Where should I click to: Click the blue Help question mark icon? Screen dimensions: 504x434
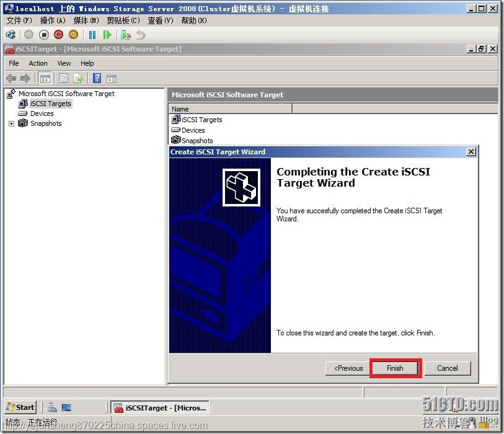(x=97, y=78)
